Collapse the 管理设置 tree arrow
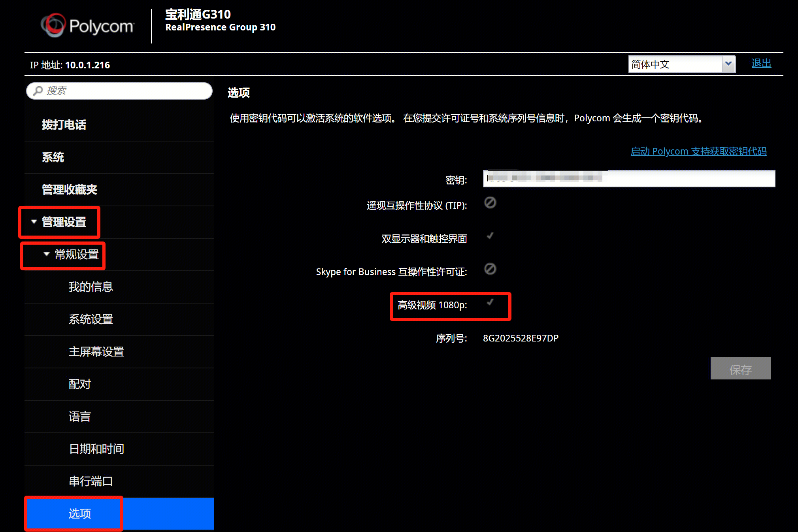The width and height of the screenshot is (798, 532). (x=34, y=222)
